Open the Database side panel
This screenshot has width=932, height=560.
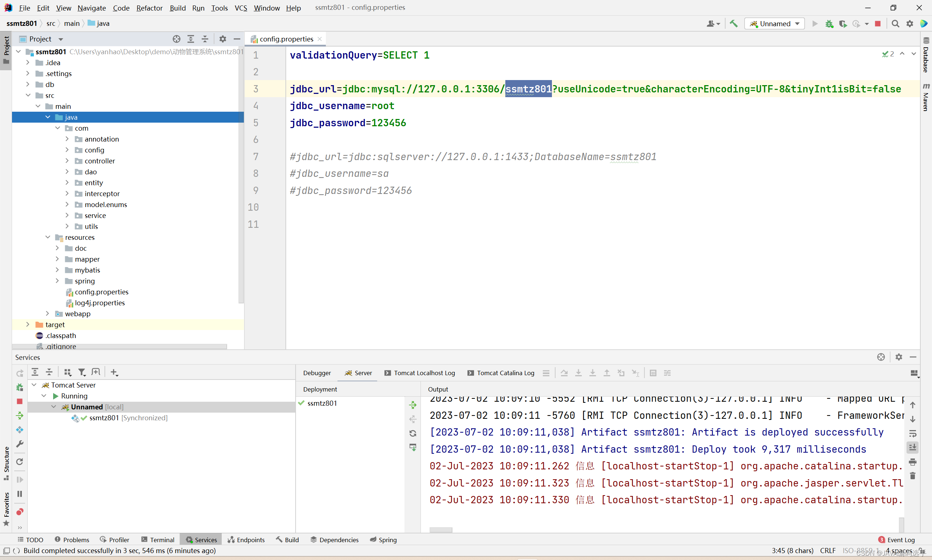pyautogui.click(x=926, y=55)
